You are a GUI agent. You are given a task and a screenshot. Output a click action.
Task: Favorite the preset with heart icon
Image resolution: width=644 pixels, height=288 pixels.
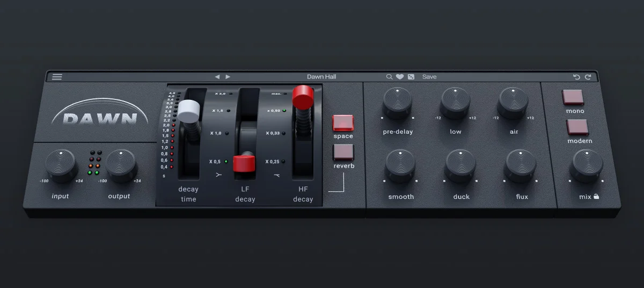400,77
